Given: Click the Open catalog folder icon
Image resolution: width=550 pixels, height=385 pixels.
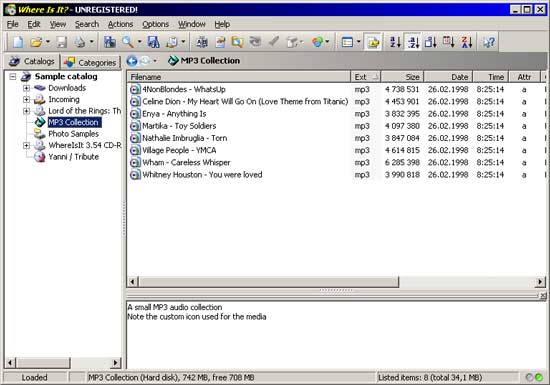Looking at the screenshot, I should 36,42.
